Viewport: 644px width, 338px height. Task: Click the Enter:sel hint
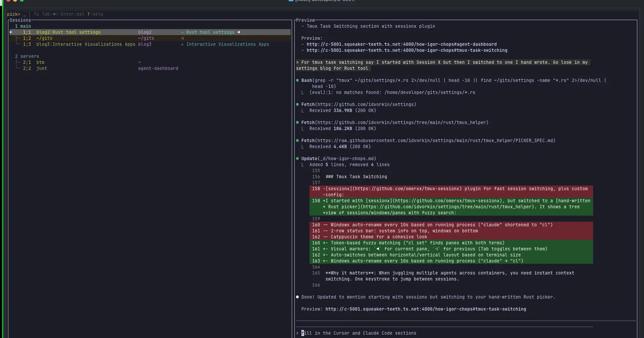pos(73,14)
